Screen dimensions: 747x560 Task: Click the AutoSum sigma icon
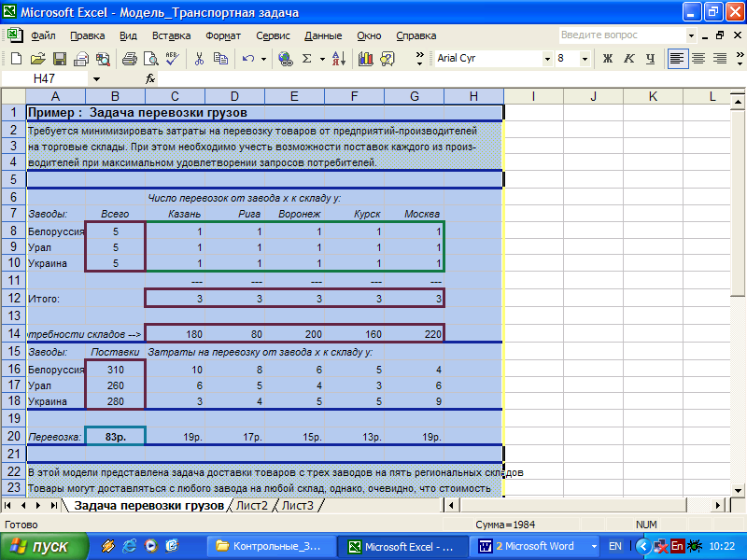pyautogui.click(x=307, y=58)
